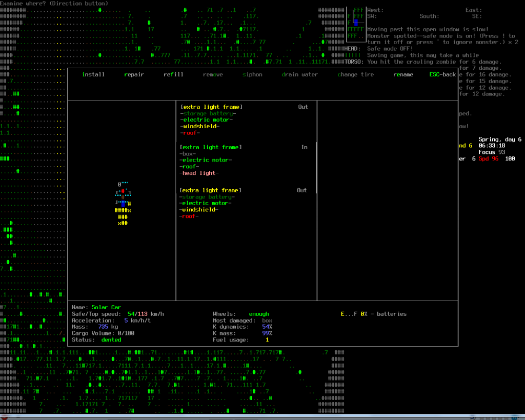Click the K dynamics 54% value
Image resolution: width=525 pixels, height=420 pixels.
pyautogui.click(x=267, y=327)
